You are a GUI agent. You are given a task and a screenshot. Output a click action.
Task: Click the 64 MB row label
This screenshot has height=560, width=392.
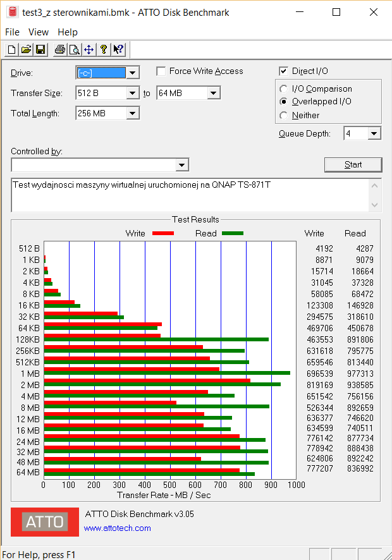click(28, 472)
